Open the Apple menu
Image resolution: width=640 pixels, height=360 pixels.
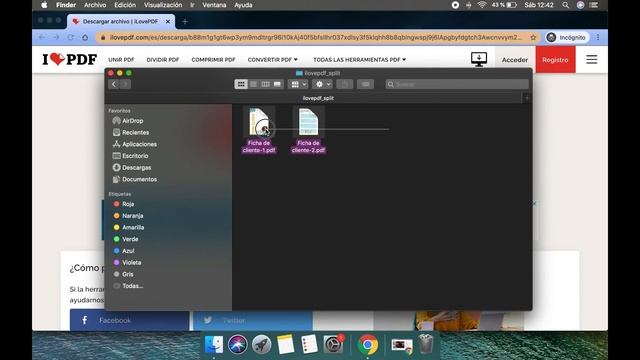click(x=44, y=5)
